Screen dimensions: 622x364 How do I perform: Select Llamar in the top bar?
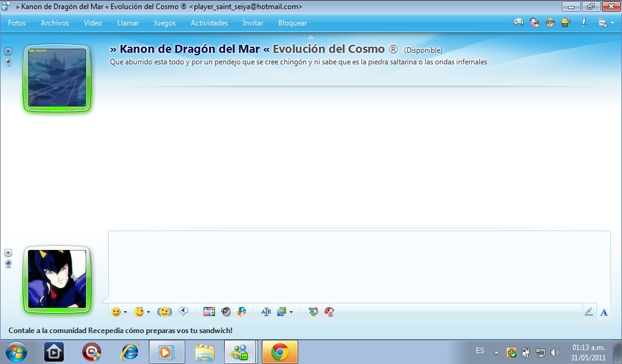click(128, 23)
